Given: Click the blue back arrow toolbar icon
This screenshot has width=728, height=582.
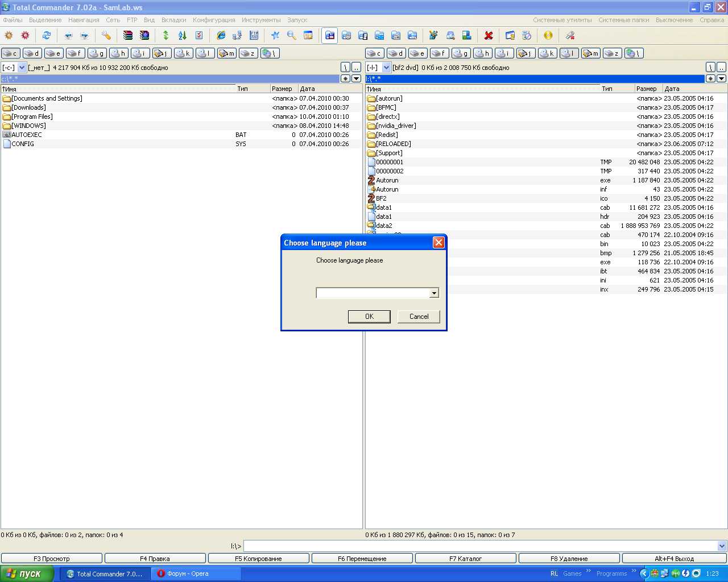Looking at the screenshot, I should (x=68, y=35).
